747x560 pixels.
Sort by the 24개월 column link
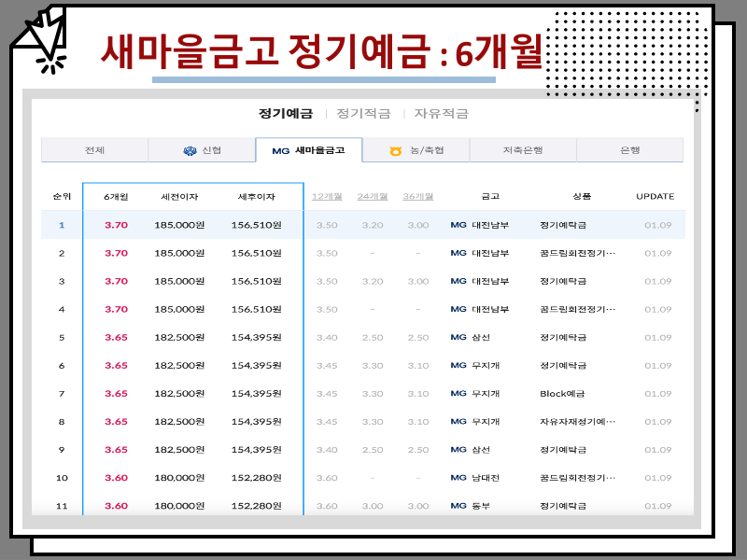373,196
